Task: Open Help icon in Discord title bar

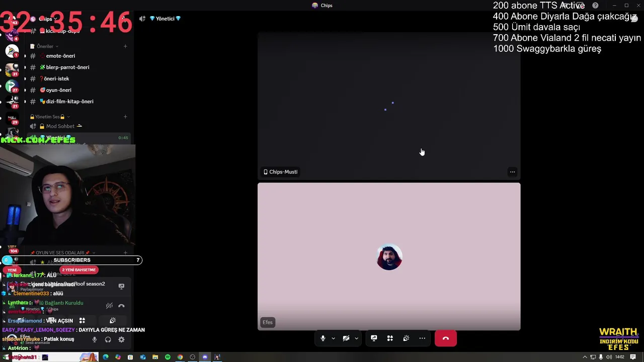Action: click(x=595, y=6)
